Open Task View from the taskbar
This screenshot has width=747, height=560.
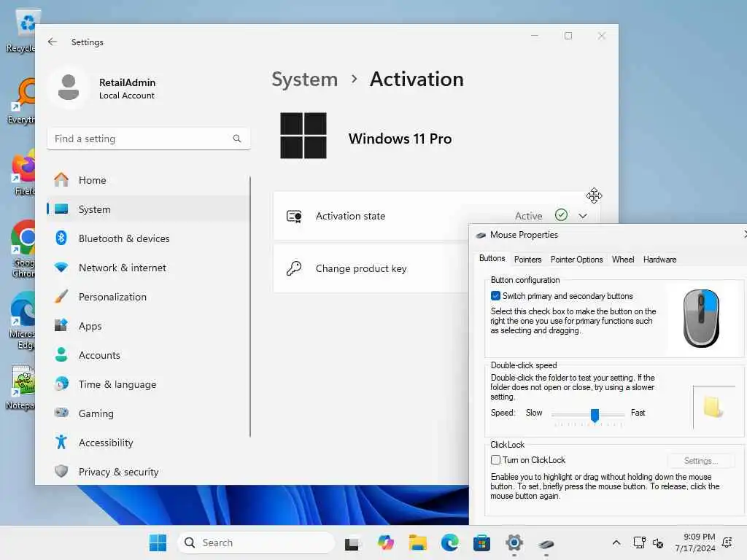352,542
